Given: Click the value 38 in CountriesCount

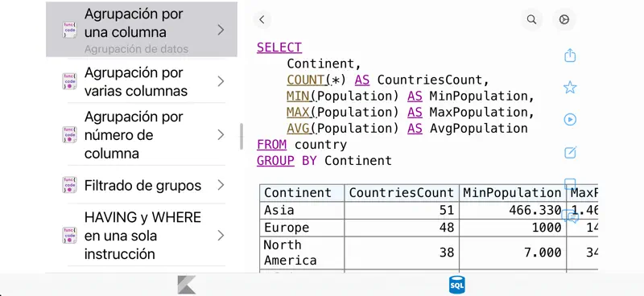Looking at the screenshot, I should [447, 253].
